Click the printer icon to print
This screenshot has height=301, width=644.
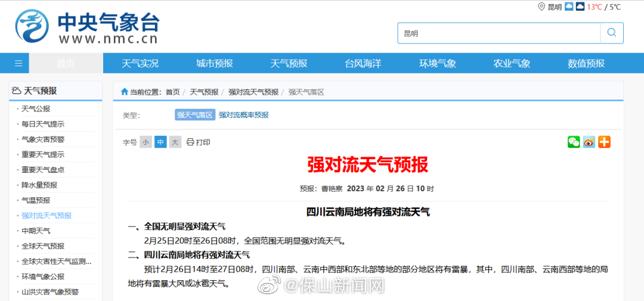pyautogui.click(x=190, y=142)
